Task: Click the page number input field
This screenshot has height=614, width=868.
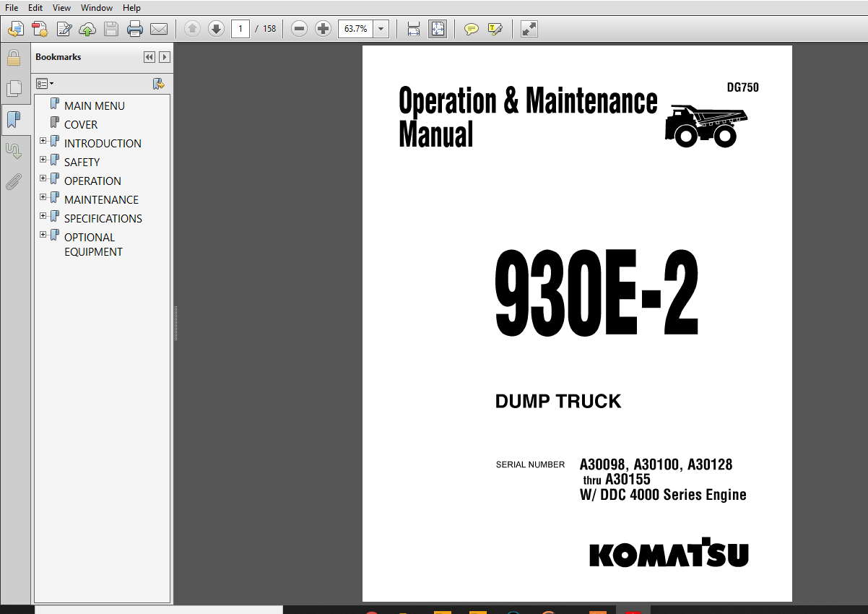Action: tap(240, 29)
